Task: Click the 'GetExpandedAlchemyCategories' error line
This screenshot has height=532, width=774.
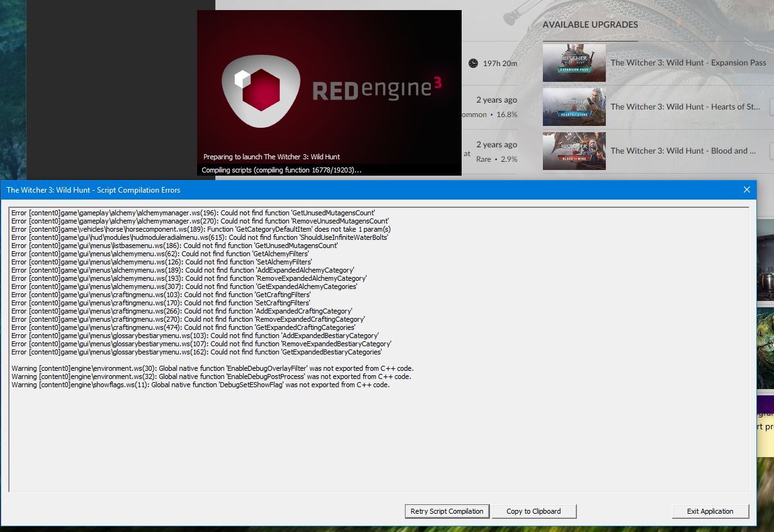Action: (x=185, y=286)
